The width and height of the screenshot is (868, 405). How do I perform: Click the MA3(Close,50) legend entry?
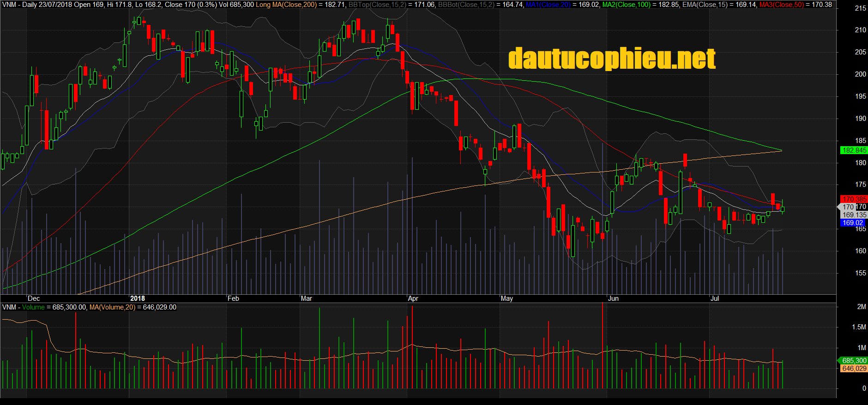pos(781,5)
